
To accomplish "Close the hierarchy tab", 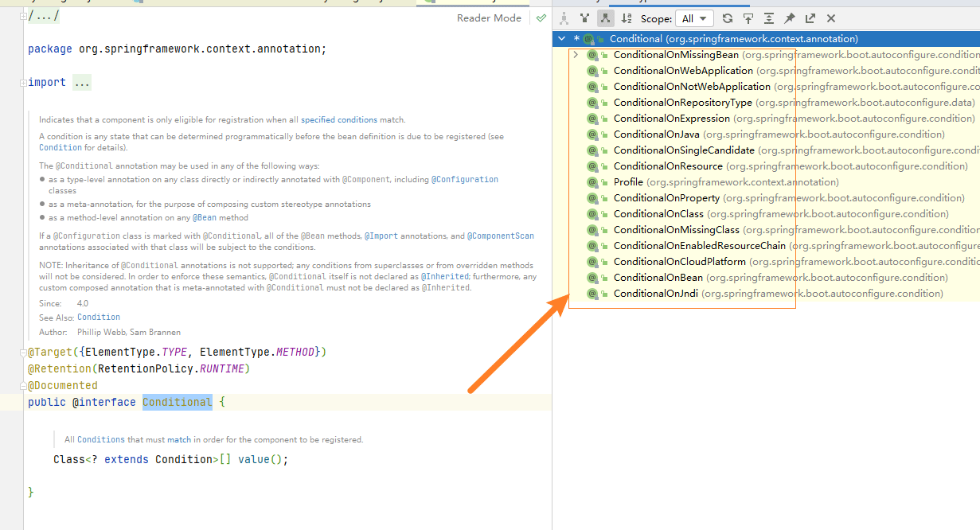I will coord(831,18).
